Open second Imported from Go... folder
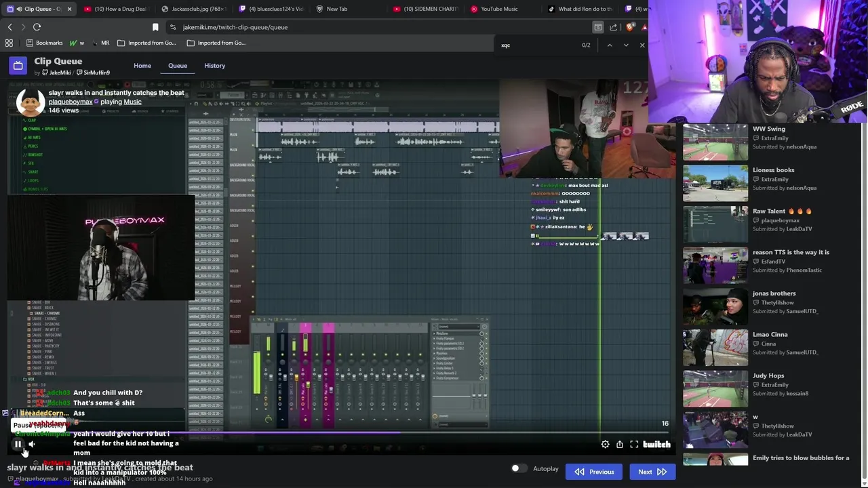868x488 pixels. 216,43
